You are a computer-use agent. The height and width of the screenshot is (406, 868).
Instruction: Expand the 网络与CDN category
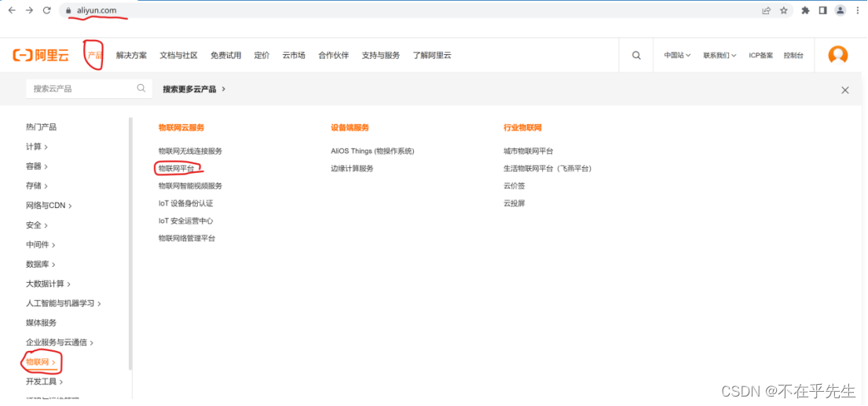click(49, 206)
